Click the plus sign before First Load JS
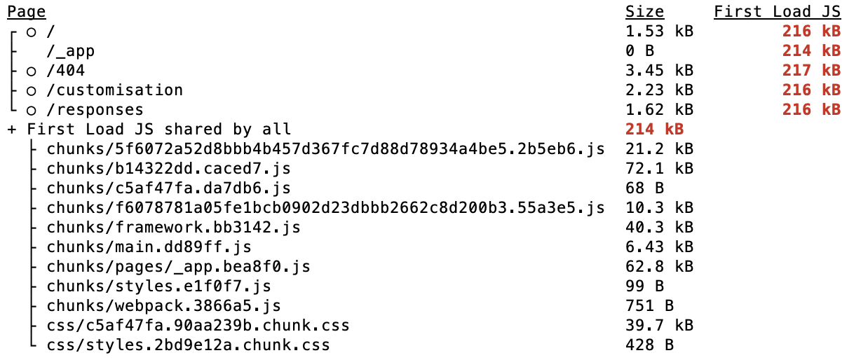The height and width of the screenshot is (360, 868). tap(11, 130)
